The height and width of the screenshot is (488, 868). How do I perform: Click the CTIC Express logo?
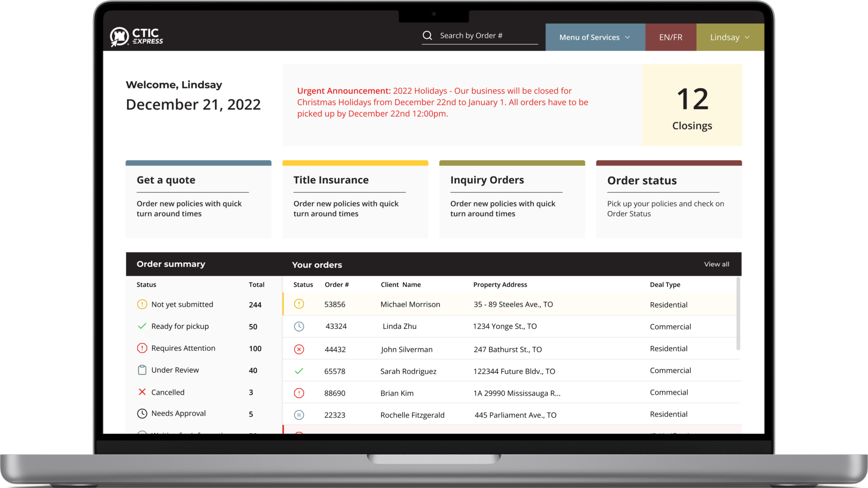click(136, 37)
